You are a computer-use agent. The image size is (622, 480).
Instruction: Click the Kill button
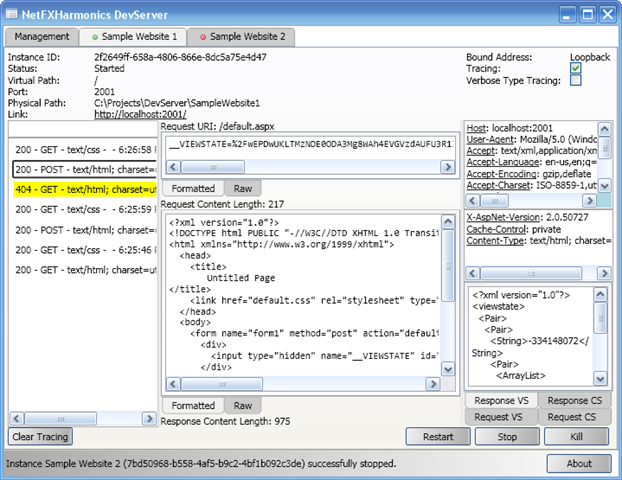[x=576, y=437]
